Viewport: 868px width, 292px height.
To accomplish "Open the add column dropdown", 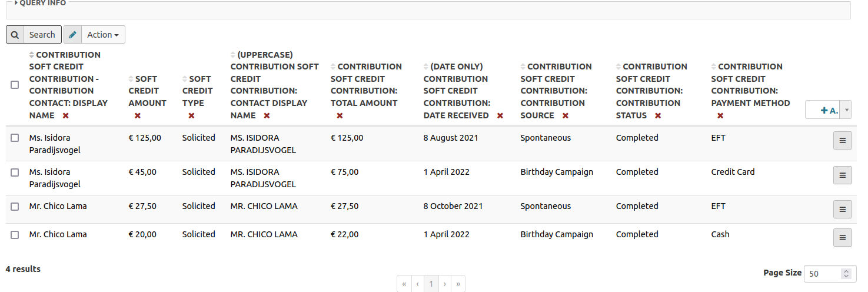I will click(x=847, y=109).
